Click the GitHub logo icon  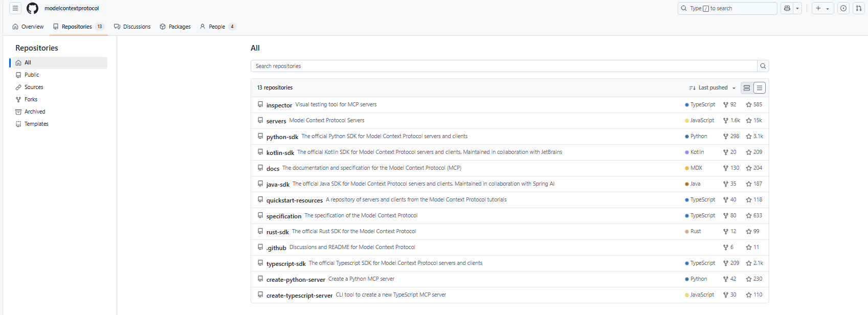[32, 8]
